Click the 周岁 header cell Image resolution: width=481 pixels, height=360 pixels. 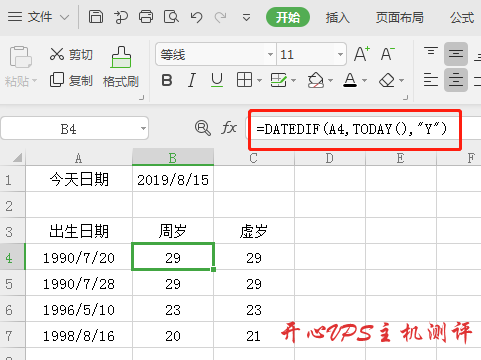tap(173, 231)
